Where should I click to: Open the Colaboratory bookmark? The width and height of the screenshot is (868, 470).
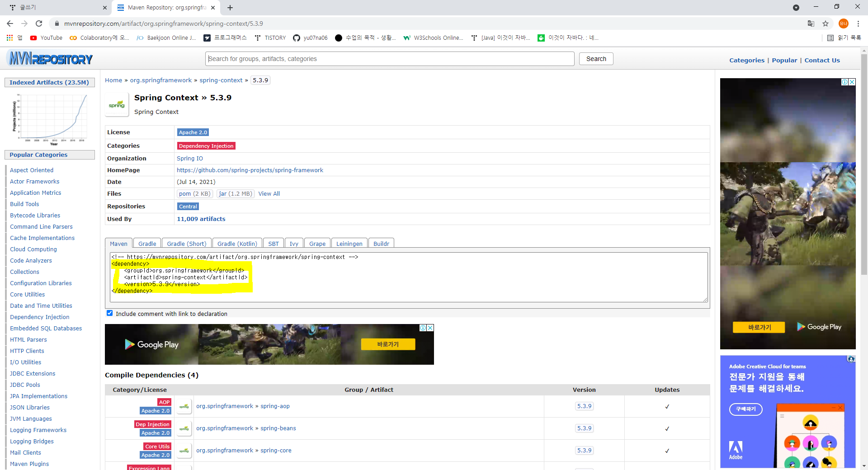point(99,38)
